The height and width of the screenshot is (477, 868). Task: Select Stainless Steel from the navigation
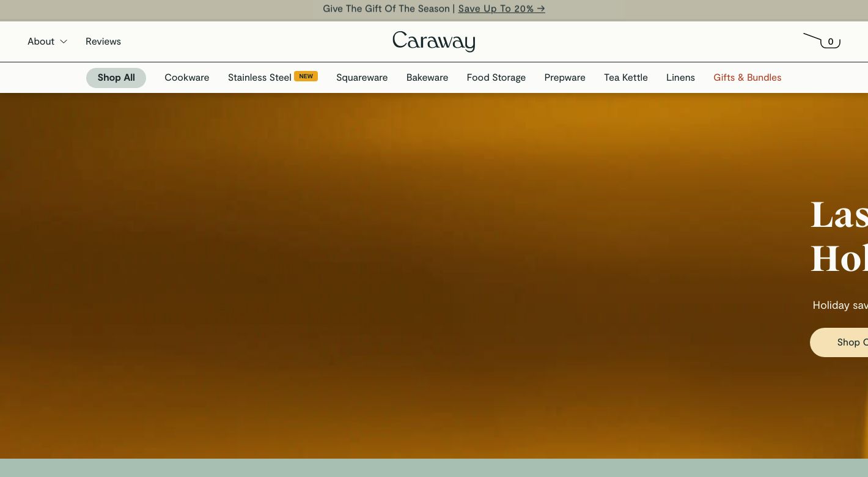coord(259,77)
